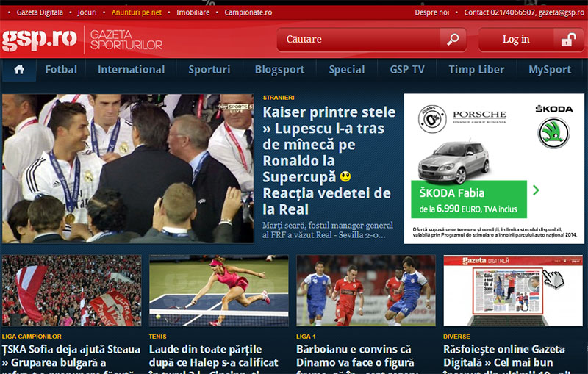
Task: Click the 0% avans badge in ad
Action: tap(432, 119)
